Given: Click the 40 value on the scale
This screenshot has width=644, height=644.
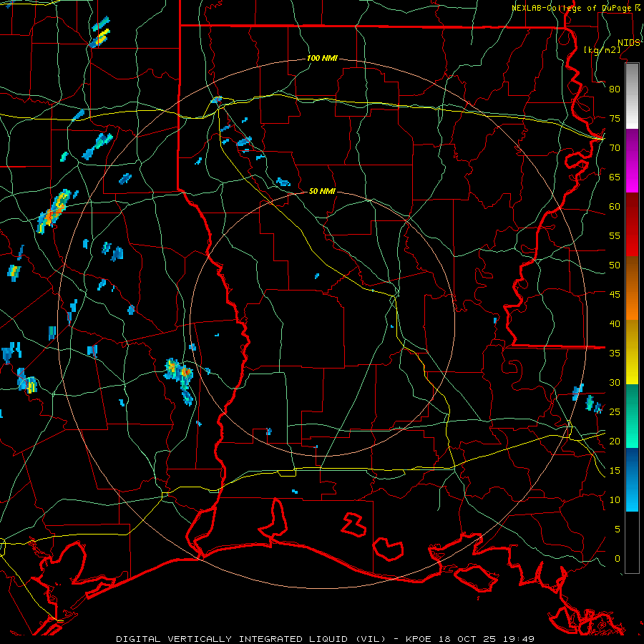Looking at the screenshot, I should pyautogui.click(x=615, y=323).
